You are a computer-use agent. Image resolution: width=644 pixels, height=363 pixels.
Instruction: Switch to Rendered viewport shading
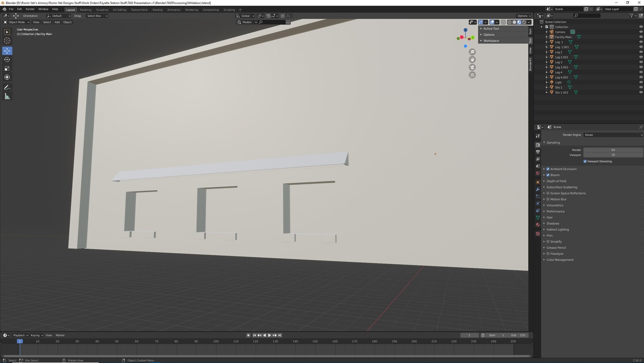tap(524, 22)
